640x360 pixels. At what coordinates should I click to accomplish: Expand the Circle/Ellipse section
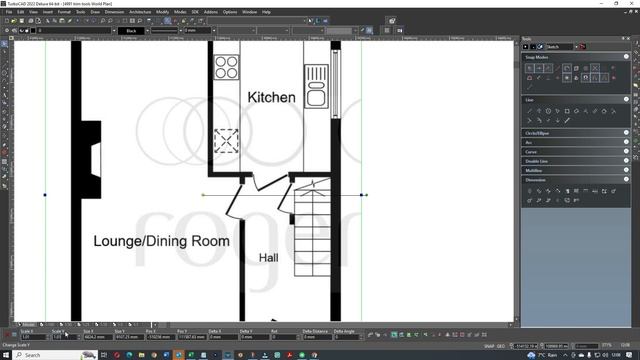click(x=626, y=133)
